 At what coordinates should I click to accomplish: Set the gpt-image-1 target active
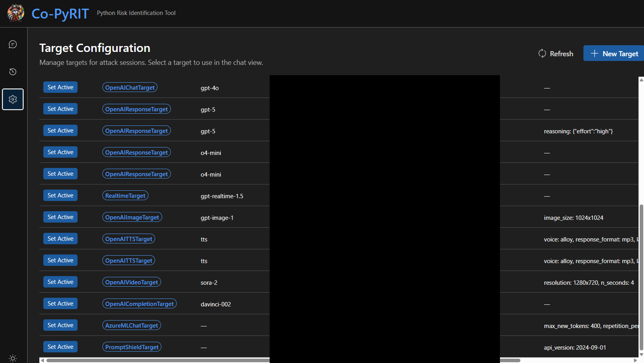[x=60, y=217]
